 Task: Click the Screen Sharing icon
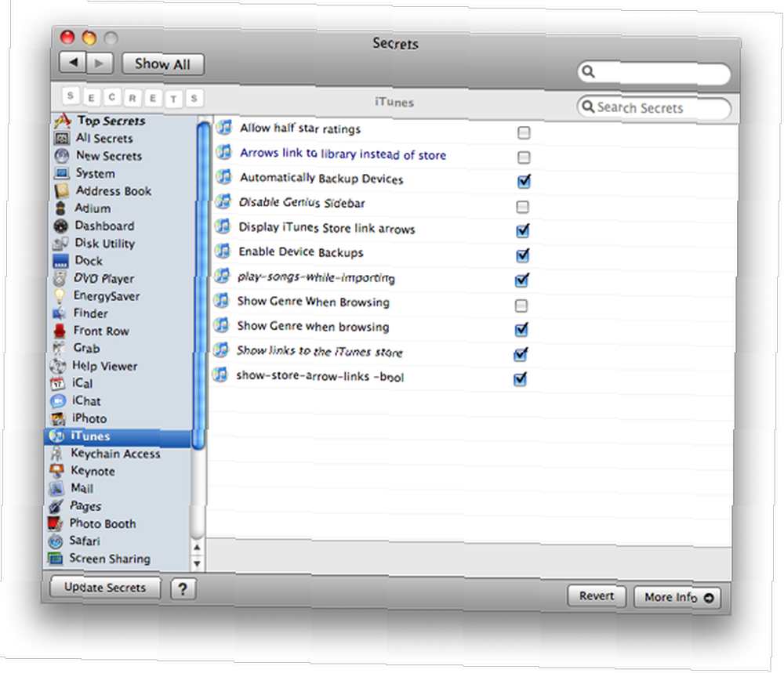[55, 559]
